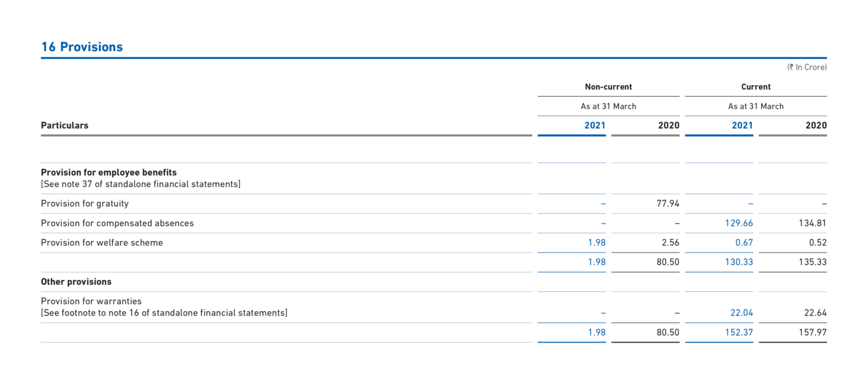Select "Provision for compensated absences" row
Image resolution: width=868 pixels, height=383 pixels.
118,223
